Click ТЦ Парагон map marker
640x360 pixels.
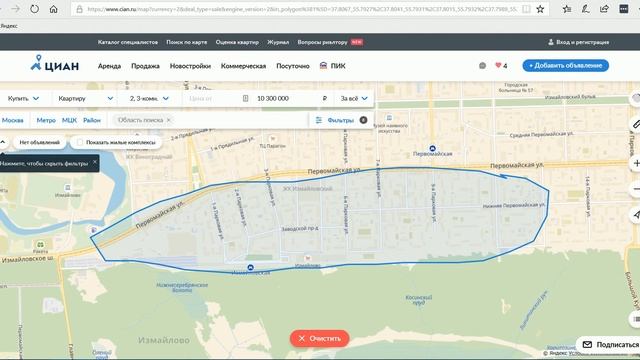273,139
